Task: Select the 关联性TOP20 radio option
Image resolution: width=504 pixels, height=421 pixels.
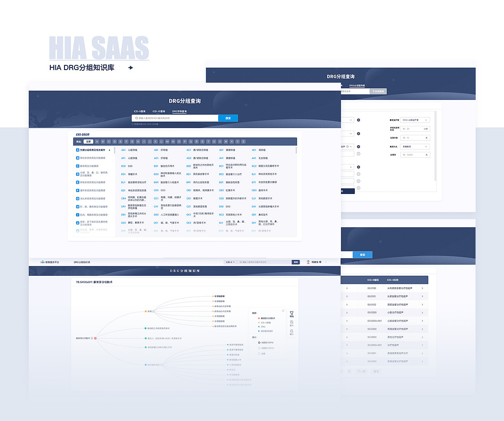Action: tap(259, 348)
